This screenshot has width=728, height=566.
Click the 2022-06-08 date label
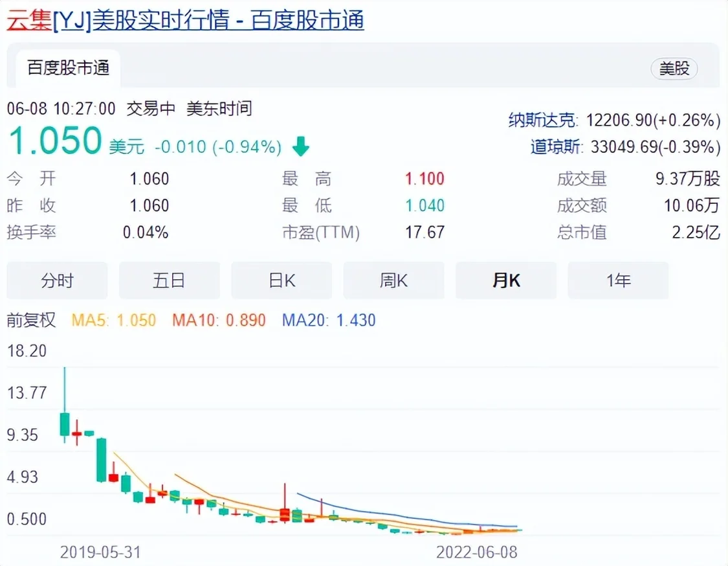pos(477,552)
